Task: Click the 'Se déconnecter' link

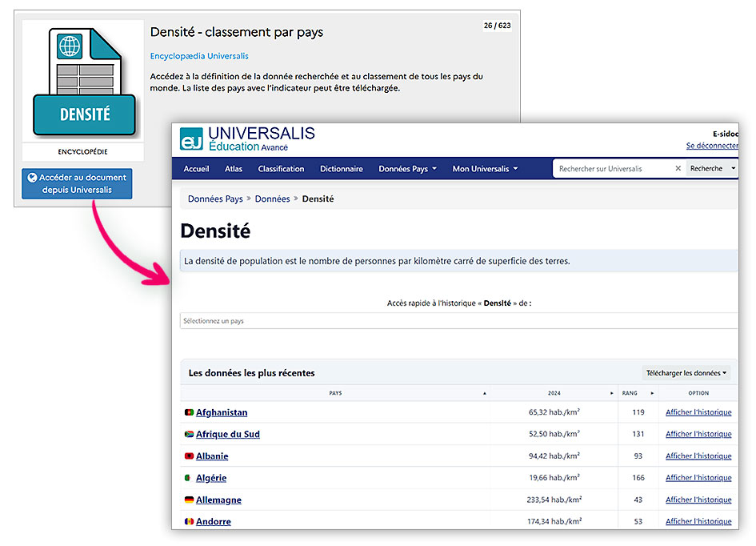Action: coord(712,146)
